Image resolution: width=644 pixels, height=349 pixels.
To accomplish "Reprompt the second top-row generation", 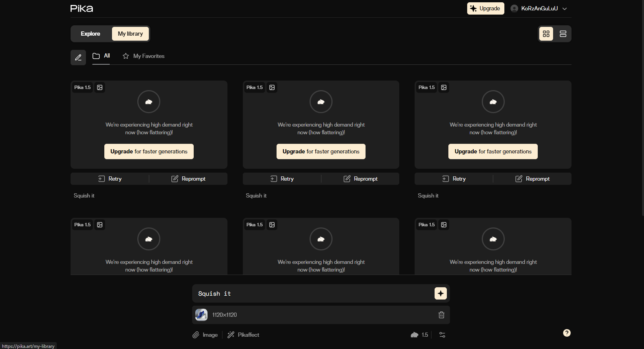I will point(361,179).
